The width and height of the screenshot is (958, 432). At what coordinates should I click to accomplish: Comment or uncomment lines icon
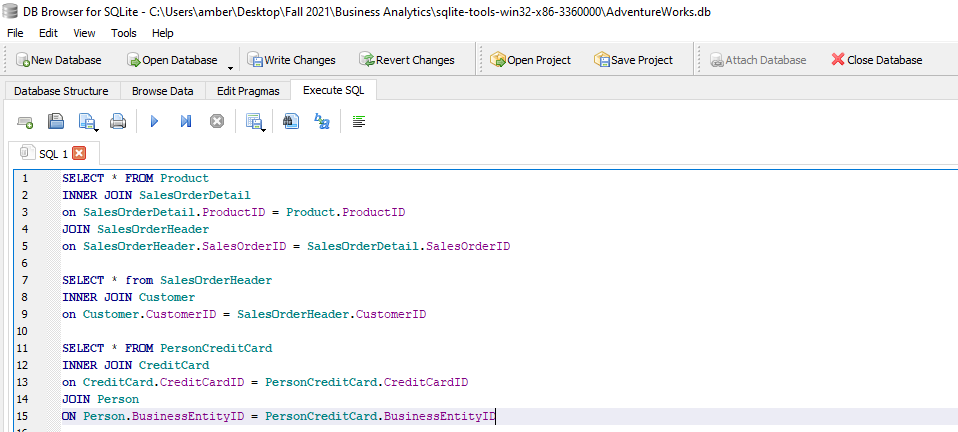359,122
